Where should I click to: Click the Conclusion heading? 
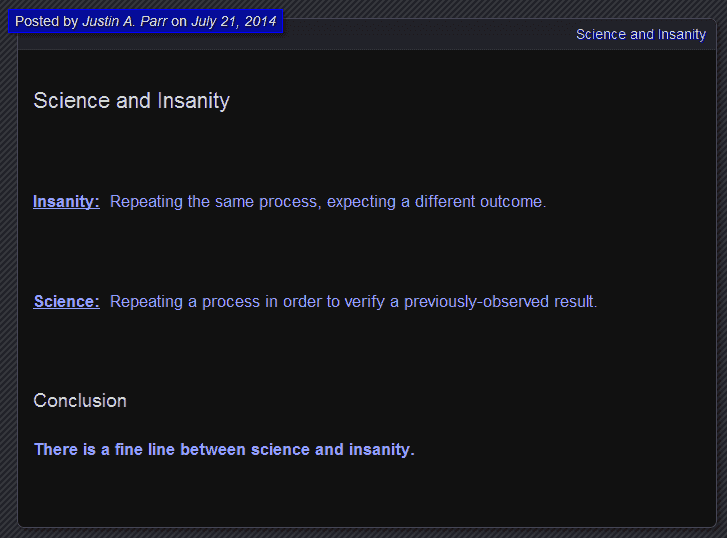pyautogui.click(x=80, y=401)
